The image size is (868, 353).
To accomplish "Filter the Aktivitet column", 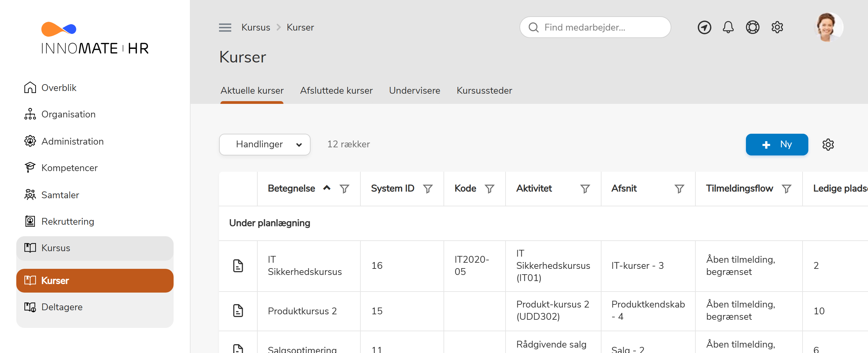I will [x=585, y=189].
